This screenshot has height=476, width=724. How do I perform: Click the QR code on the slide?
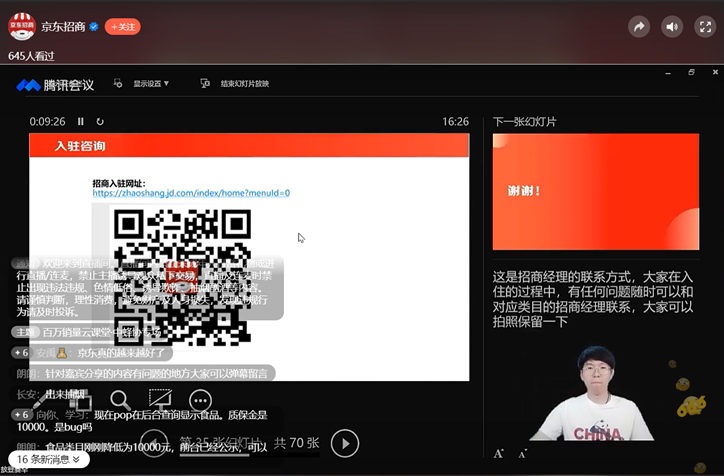click(x=182, y=277)
